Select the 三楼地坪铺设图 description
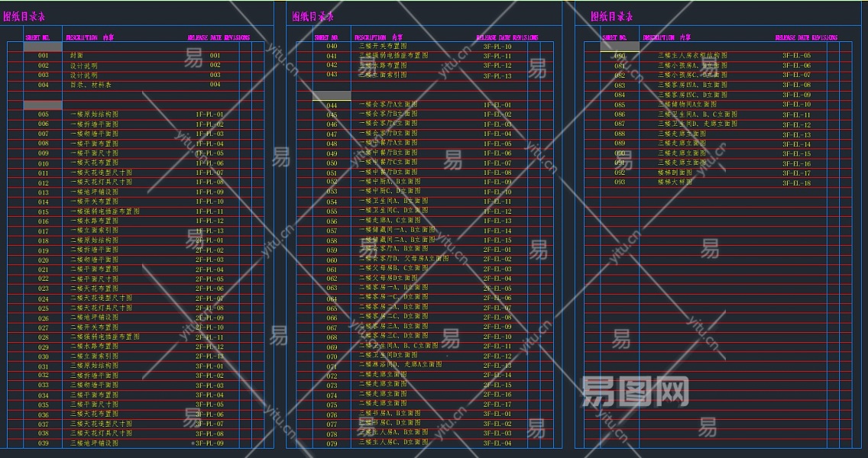The width and height of the screenshot is (868, 458). 94,443
